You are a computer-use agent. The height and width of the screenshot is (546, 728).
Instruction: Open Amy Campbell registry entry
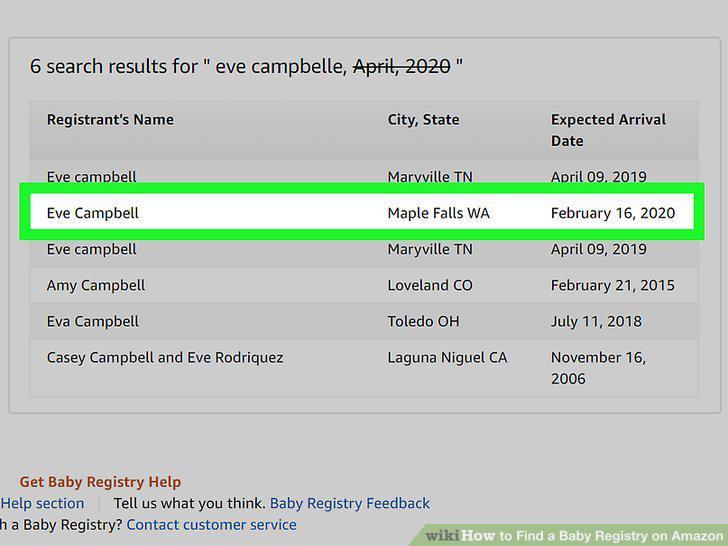(96, 286)
